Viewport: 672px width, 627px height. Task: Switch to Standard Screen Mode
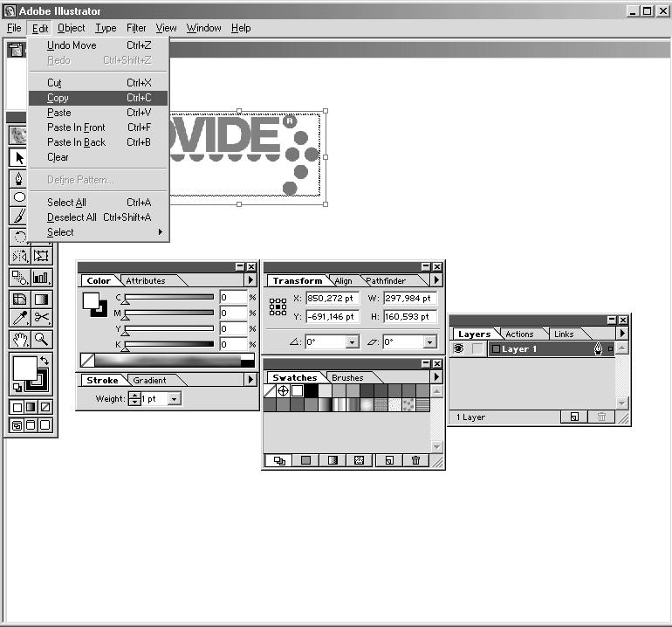click(x=17, y=425)
